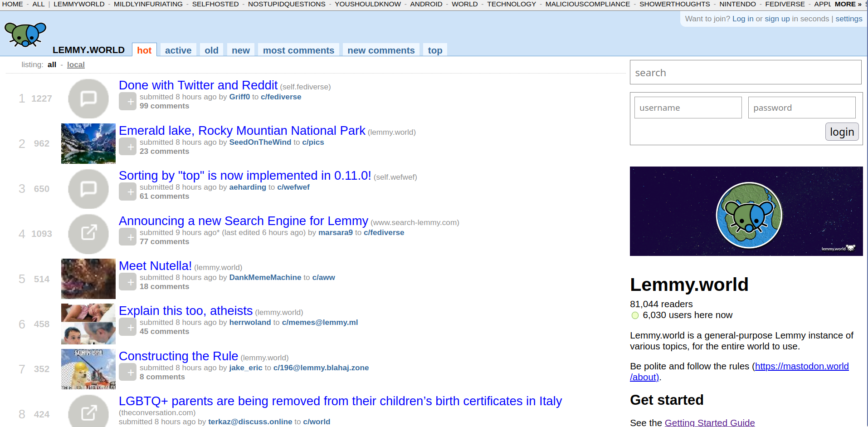Image resolution: width=868 pixels, height=427 pixels.
Task: Open 61 comments on Sorting by top post
Action: click(164, 196)
